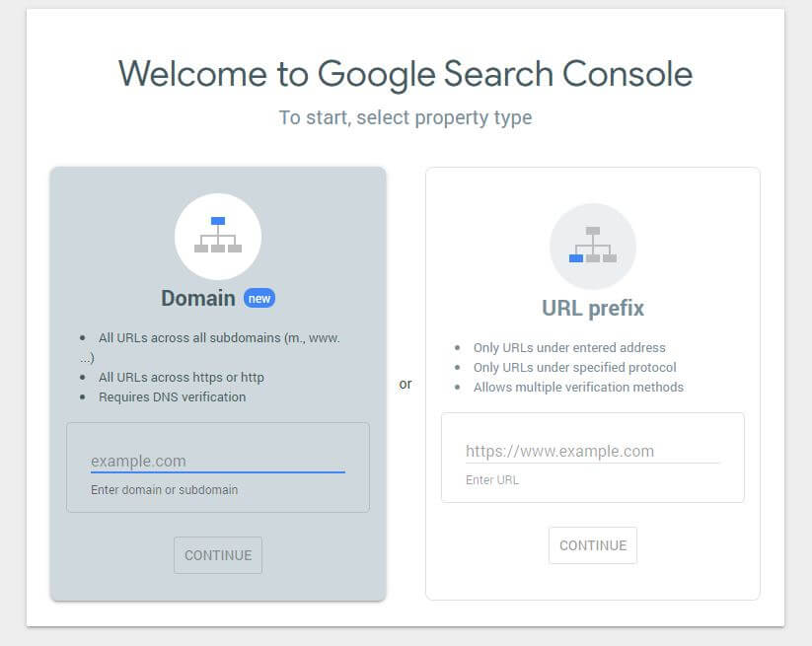Click CONTINUE under URL prefix panel
This screenshot has width=812, height=646.
click(593, 545)
